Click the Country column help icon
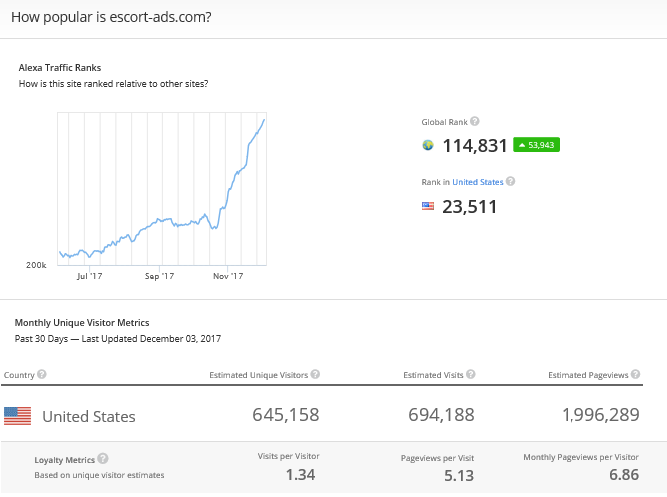Viewport: 667px width, 497px height. pos(42,374)
